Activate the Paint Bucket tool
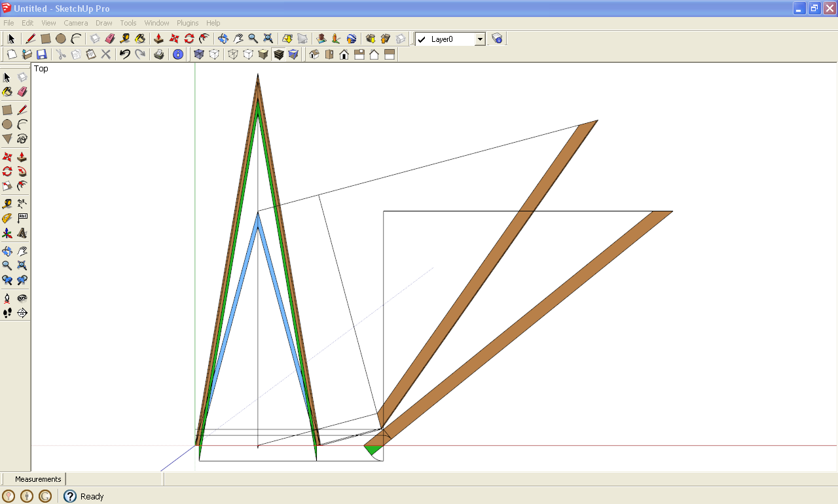Viewport: 838px width, 504px height. [x=7, y=92]
